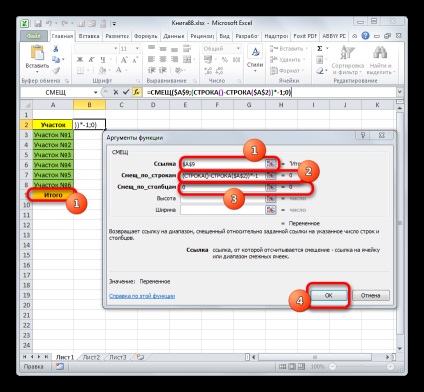Open the Справка по этой функции link
Viewport: 424px width, 392px height.
(x=142, y=296)
